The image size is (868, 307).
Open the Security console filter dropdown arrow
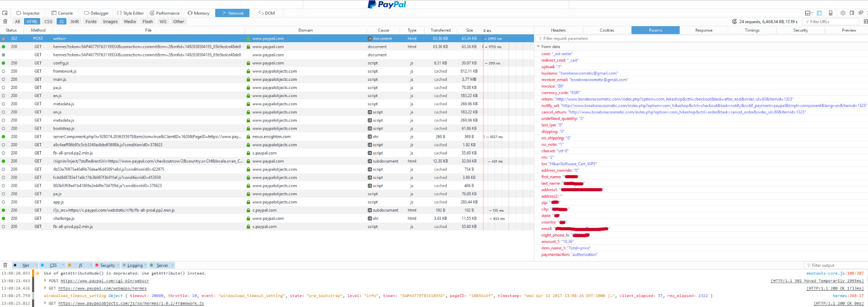click(x=118, y=265)
